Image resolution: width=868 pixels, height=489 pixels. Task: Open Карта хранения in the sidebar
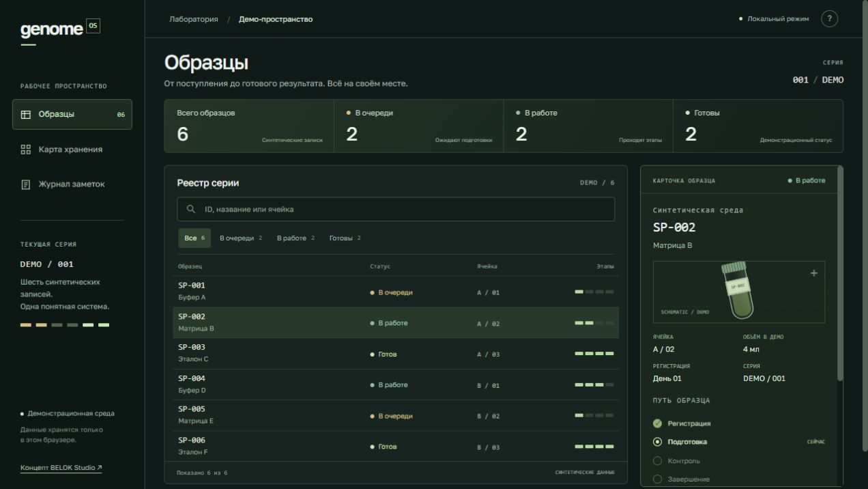72,150
